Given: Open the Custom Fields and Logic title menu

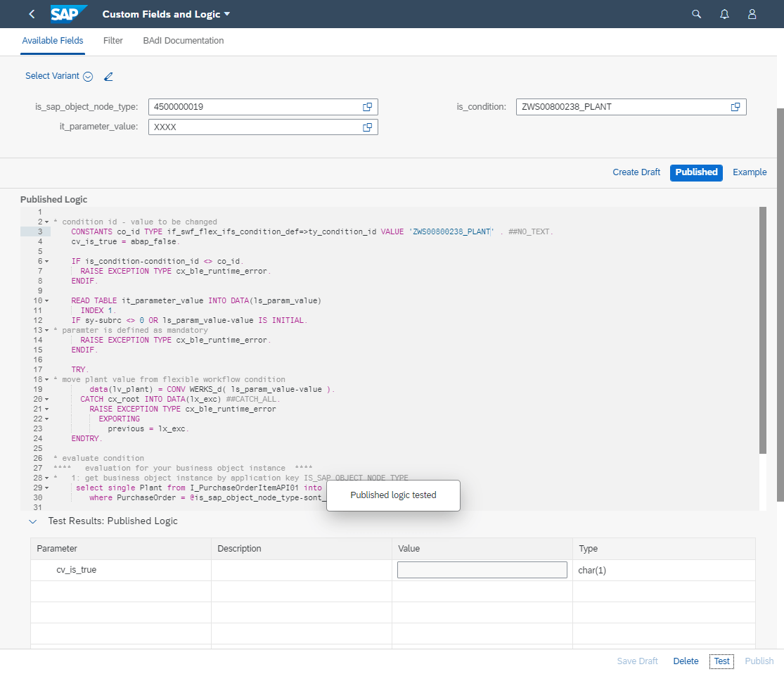Looking at the screenshot, I should pyautogui.click(x=166, y=13).
